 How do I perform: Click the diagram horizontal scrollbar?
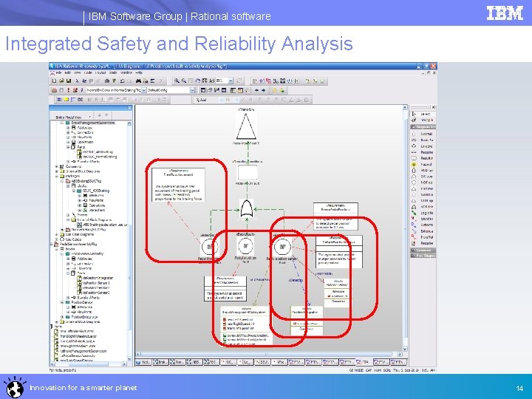click(269, 354)
